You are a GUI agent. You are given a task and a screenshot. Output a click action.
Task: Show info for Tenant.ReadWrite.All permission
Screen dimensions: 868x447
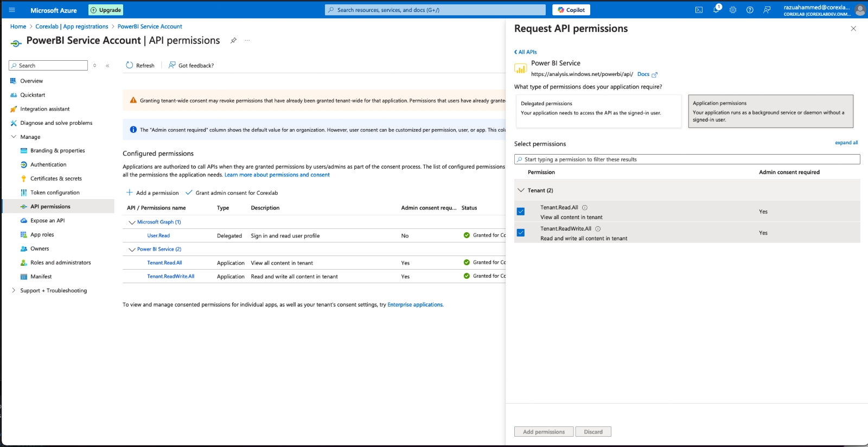pos(598,229)
